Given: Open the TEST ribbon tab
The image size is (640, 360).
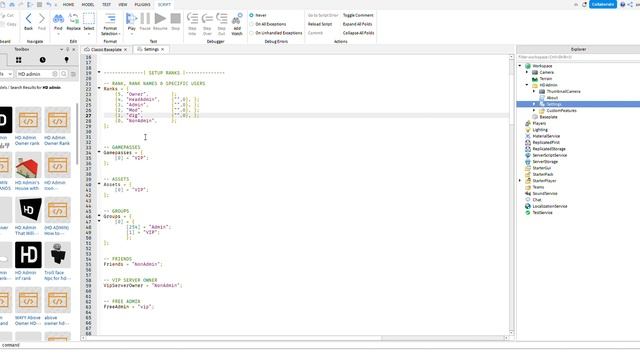Looking at the screenshot, I should pos(107,4).
